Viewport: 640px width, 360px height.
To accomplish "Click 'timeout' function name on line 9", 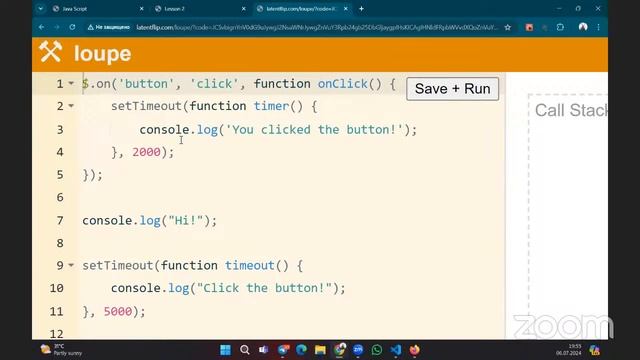I will pyautogui.click(x=250, y=266).
